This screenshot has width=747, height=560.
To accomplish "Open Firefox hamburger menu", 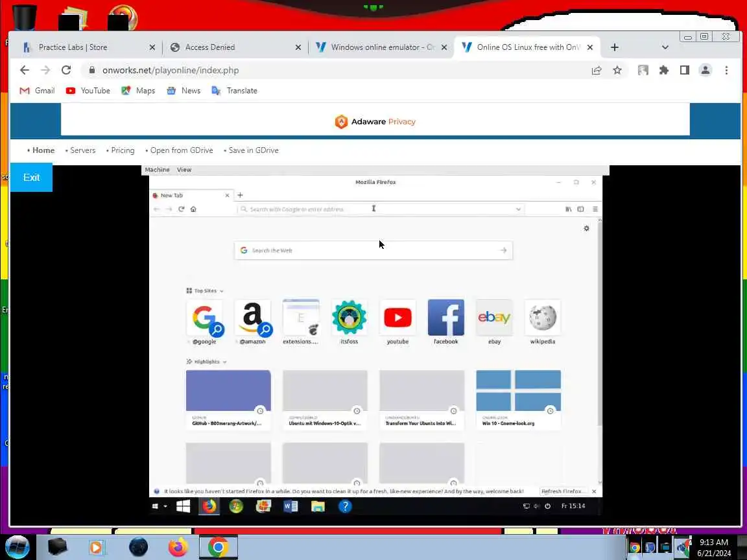I will tap(595, 209).
